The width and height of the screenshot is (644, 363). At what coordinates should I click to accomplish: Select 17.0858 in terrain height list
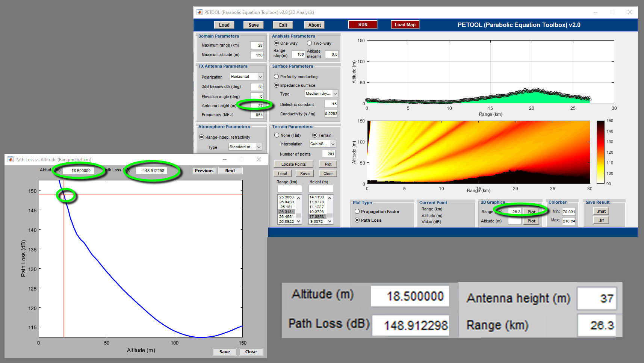point(317,216)
